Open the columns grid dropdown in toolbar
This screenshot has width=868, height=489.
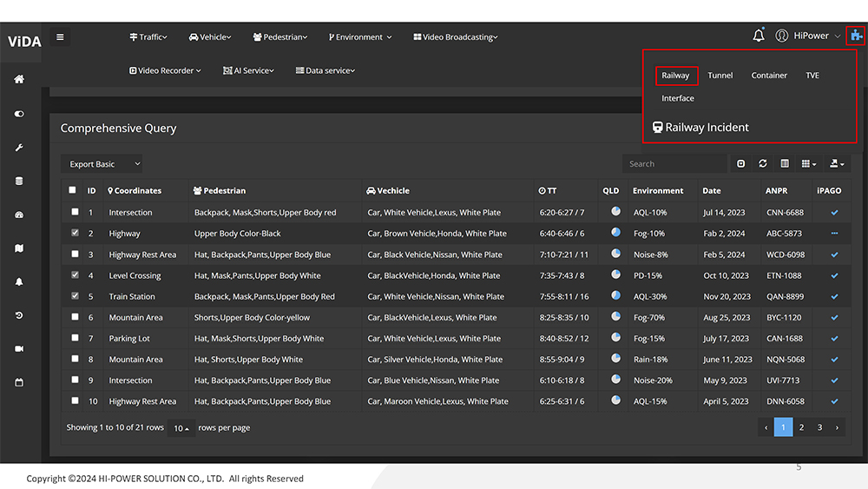click(808, 163)
